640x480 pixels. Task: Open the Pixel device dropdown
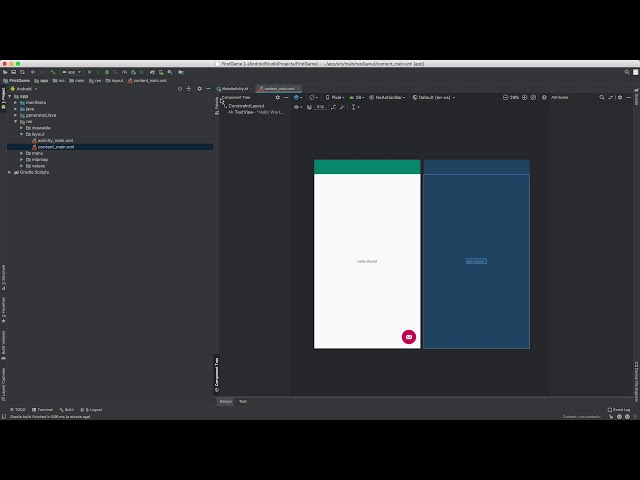(335, 98)
